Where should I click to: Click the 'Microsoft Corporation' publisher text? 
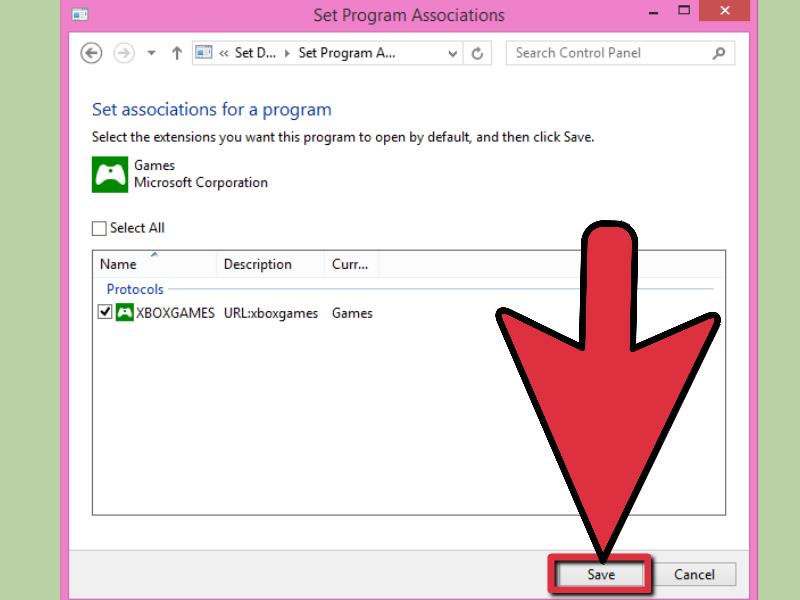pyautogui.click(x=201, y=183)
